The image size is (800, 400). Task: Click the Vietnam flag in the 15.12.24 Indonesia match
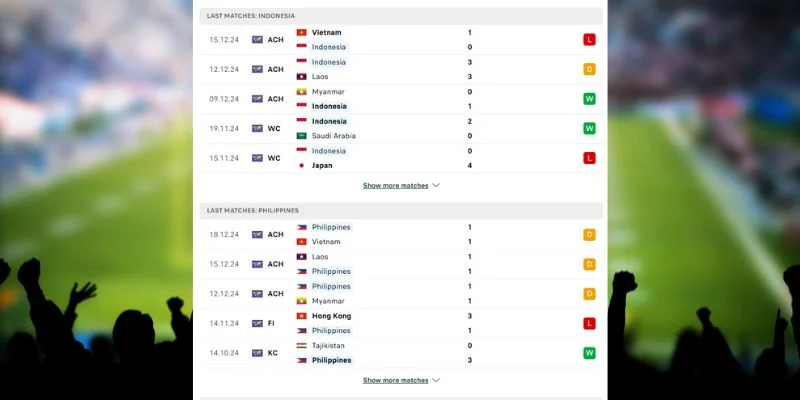(301, 32)
